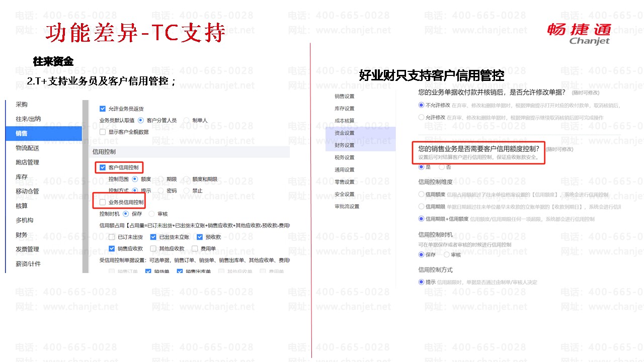
Task: Open 税务设置 in the 好业财 sidebar
Action: pyautogui.click(x=344, y=157)
